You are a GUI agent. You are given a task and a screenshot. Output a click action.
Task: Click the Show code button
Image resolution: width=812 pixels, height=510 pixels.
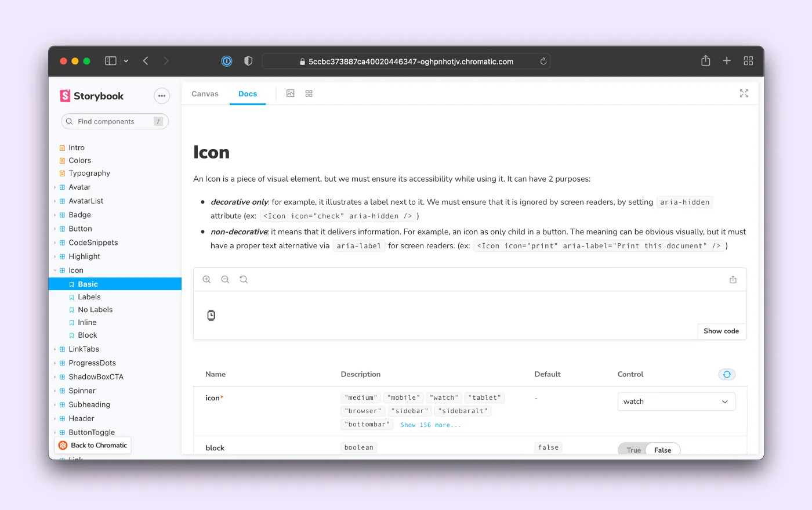(x=721, y=331)
